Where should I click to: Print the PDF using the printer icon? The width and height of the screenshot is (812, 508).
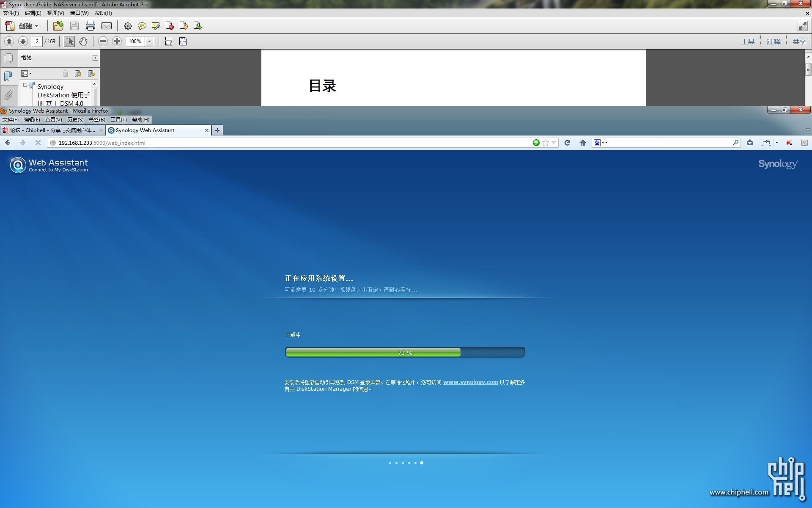pos(91,26)
